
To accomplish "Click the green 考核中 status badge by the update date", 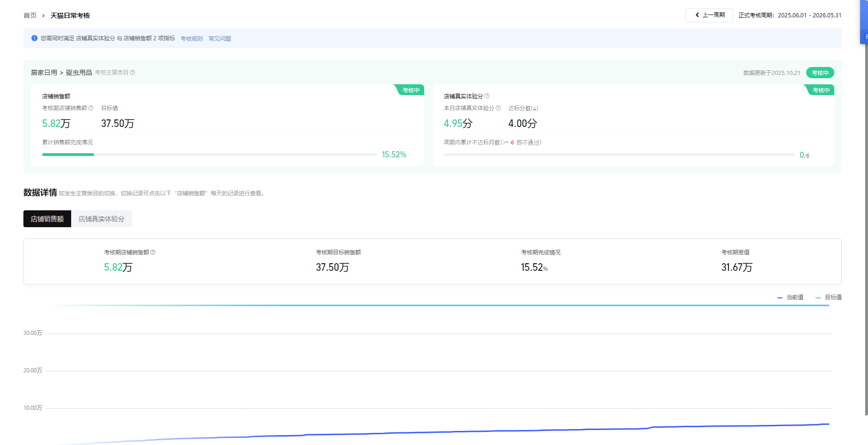I will 820,73.
